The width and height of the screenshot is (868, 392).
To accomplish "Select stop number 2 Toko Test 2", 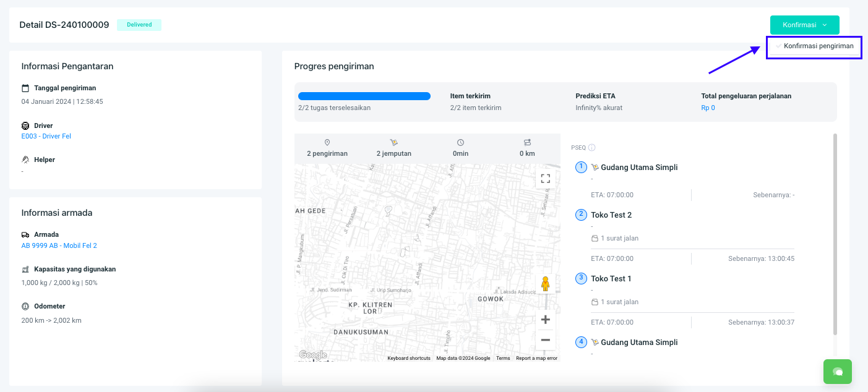I will coord(611,215).
